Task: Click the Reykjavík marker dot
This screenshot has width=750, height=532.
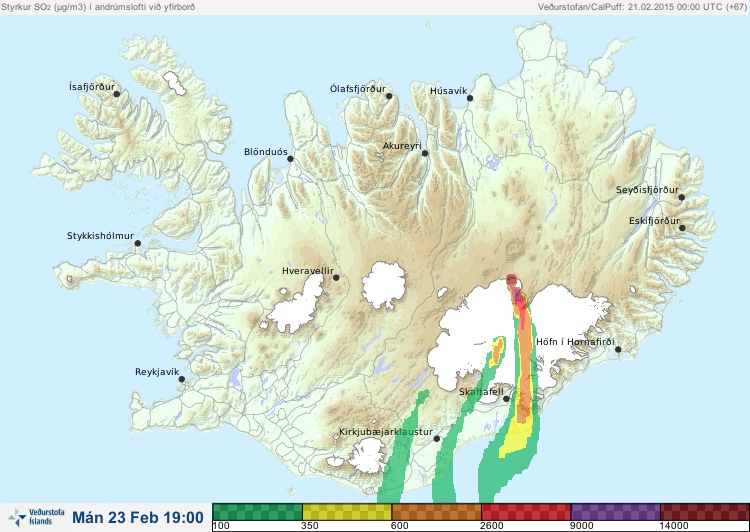Action: [x=182, y=379]
